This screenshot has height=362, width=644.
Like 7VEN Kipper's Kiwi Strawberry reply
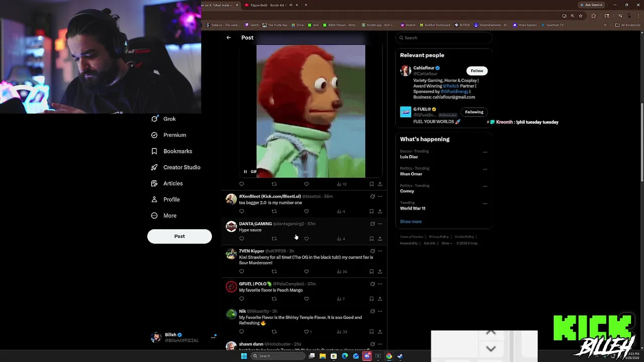pyautogui.click(x=306, y=271)
